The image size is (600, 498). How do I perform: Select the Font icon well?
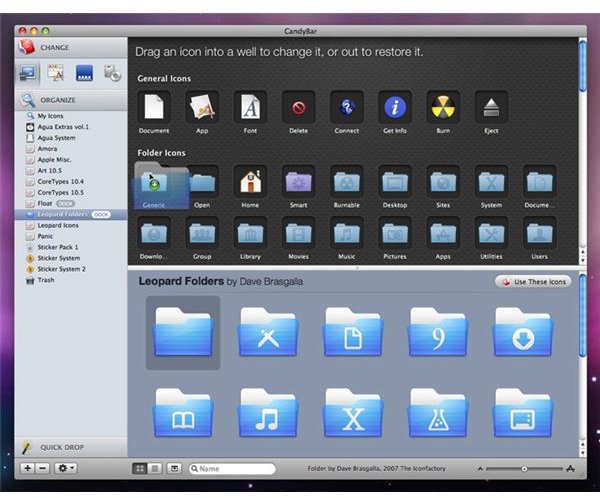pyautogui.click(x=250, y=107)
